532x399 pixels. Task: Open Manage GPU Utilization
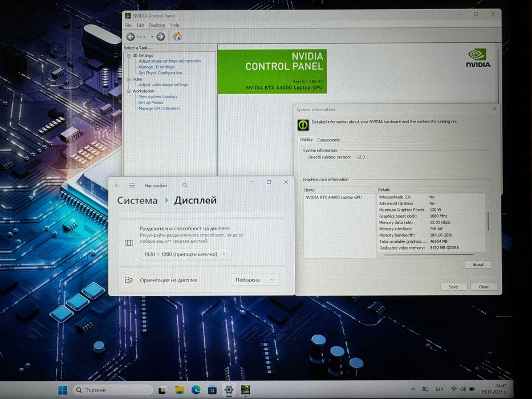[159, 108]
